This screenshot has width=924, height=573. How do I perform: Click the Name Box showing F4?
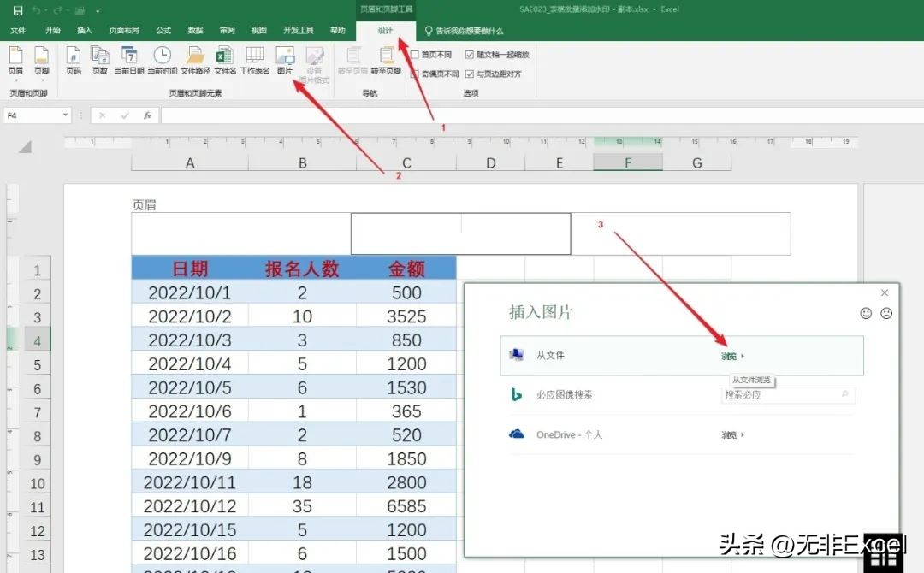pos(33,115)
